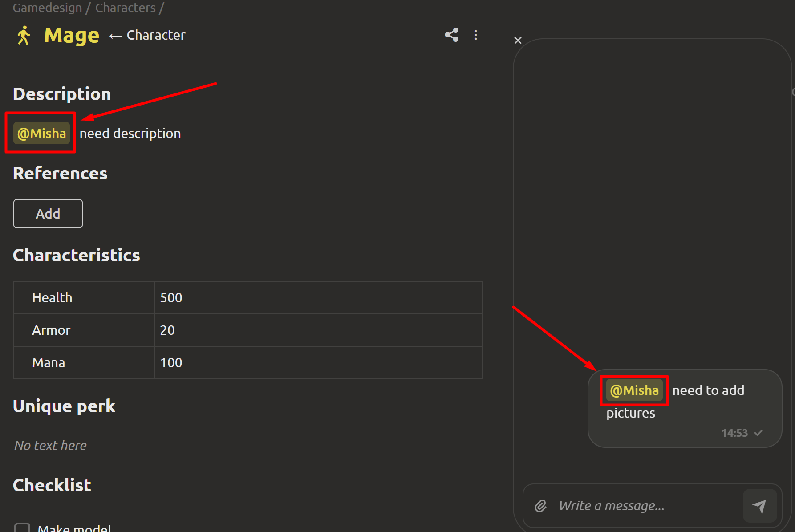Click the Character parent link

[x=156, y=35]
